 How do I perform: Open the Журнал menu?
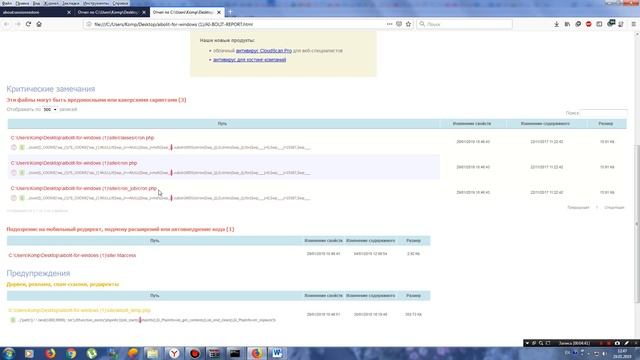[51, 3]
